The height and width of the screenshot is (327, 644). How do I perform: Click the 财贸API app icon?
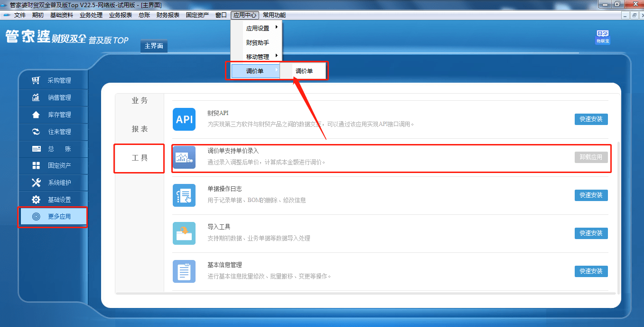click(x=184, y=119)
